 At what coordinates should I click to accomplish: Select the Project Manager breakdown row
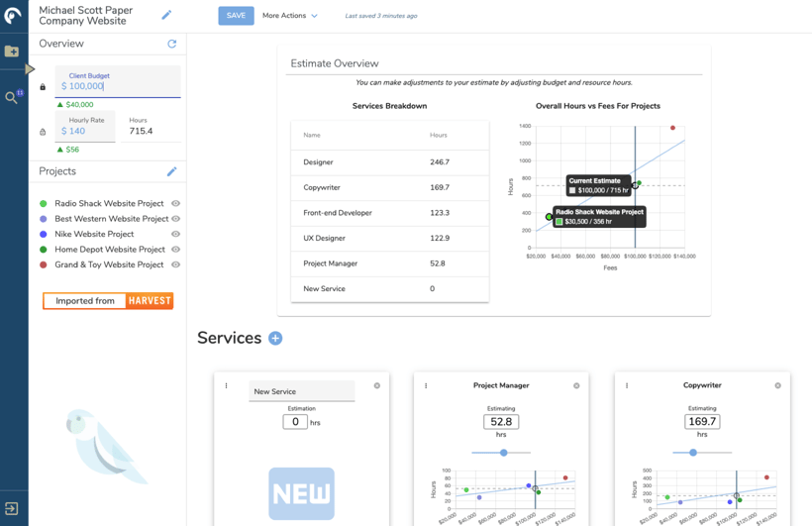click(390, 263)
